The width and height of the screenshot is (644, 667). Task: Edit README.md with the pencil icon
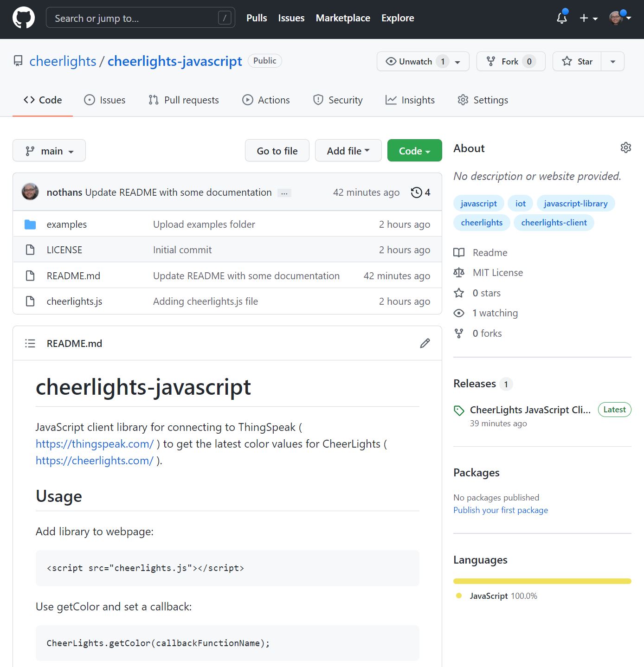tap(425, 343)
